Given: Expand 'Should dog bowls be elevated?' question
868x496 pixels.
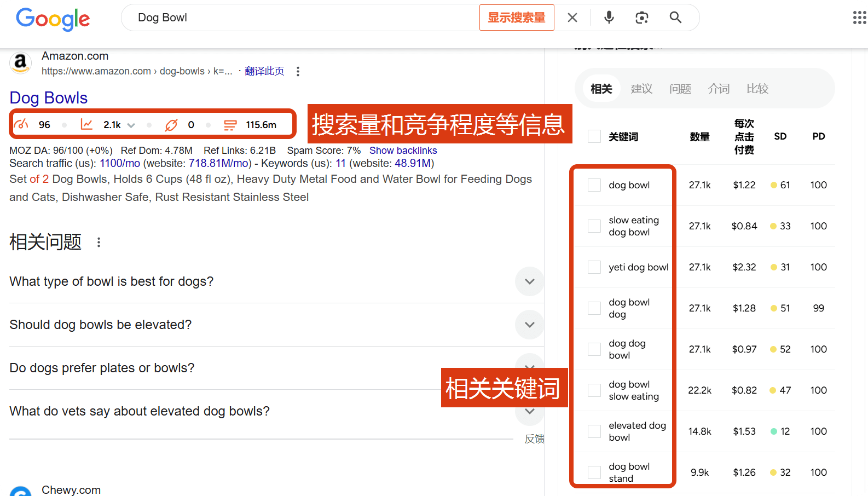Looking at the screenshot, I should click(529, 325).
